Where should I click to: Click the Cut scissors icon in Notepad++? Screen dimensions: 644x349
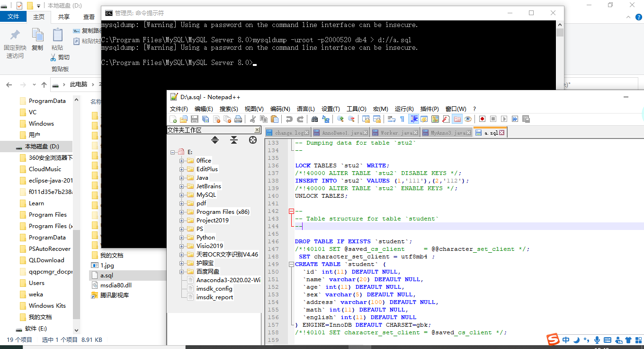click(x=253, y=119)
